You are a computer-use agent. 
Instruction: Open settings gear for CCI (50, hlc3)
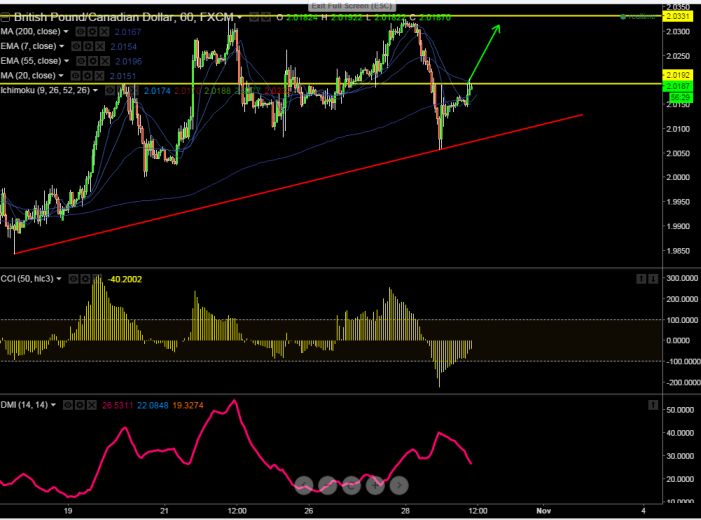pyautogui.click(x=85, y=279)
